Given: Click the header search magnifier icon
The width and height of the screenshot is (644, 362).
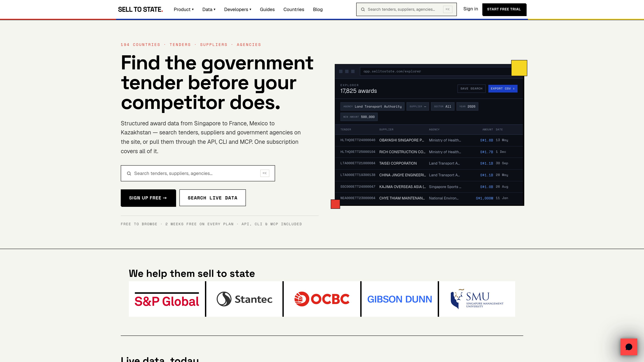Looking at the screenshot, I should click(x=363, y=10).
